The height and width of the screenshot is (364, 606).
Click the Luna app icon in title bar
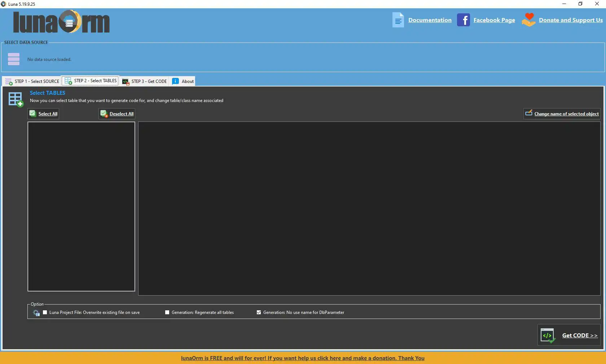[x=4, y=4]
